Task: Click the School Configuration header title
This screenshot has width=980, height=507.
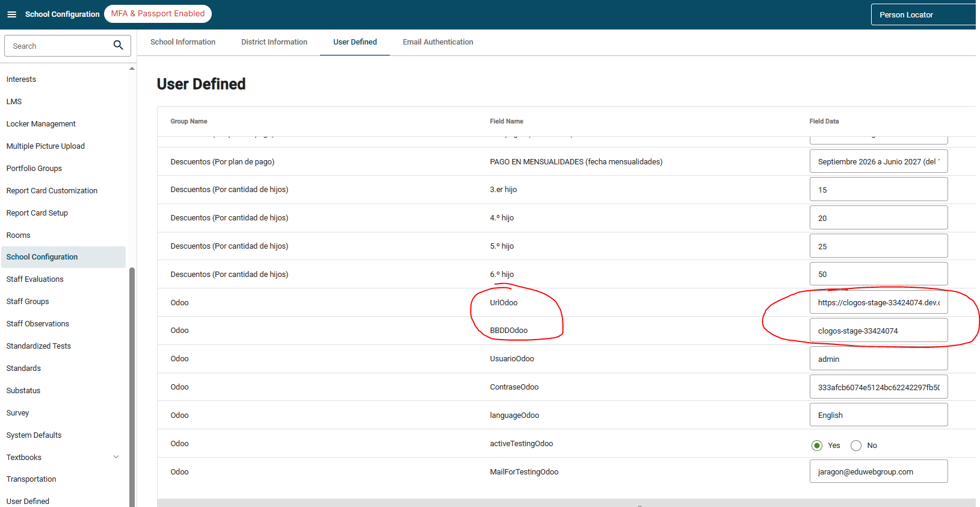Action: [x=63, y=14]
